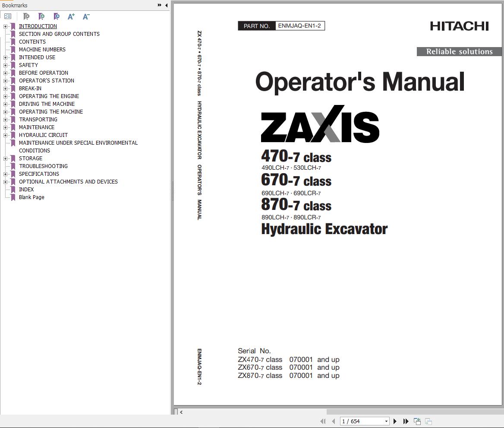Go to the SPECIFICATIONS bookmark

(x=39, y=174)
